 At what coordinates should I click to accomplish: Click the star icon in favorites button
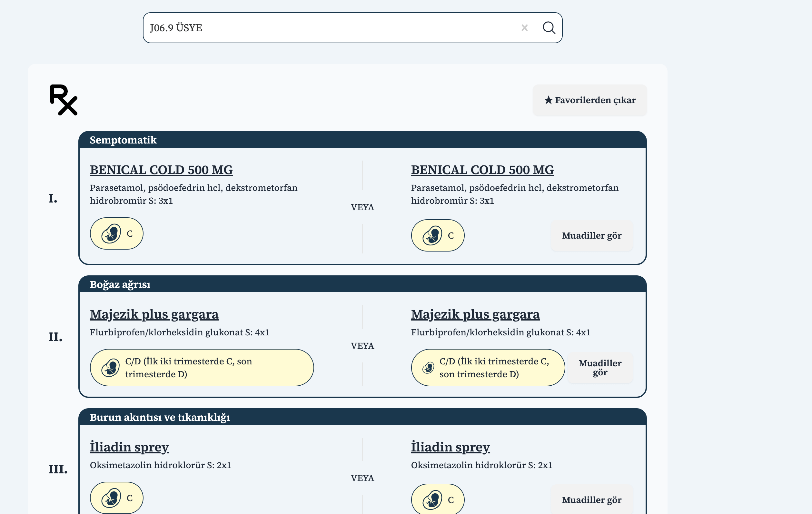548,100
